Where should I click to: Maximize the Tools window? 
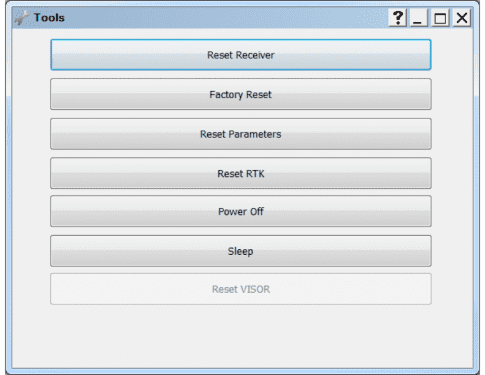pyautogui.click(x=440, y=18)
